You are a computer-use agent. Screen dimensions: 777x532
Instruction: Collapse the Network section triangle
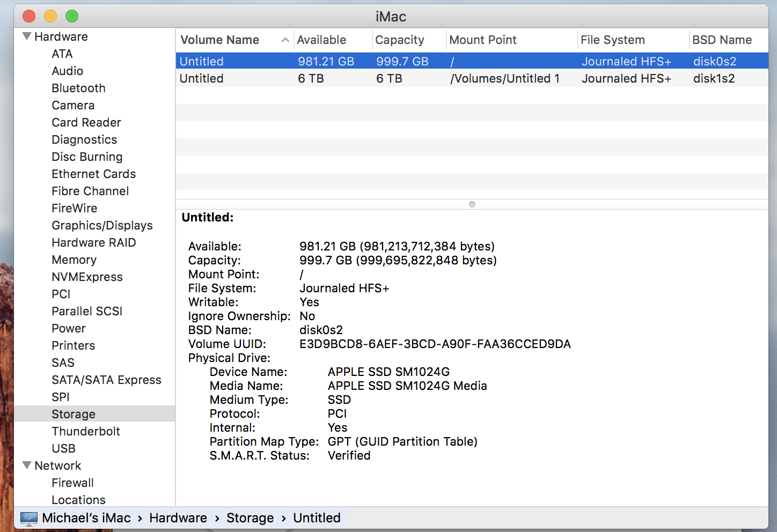tap(27, 465)
